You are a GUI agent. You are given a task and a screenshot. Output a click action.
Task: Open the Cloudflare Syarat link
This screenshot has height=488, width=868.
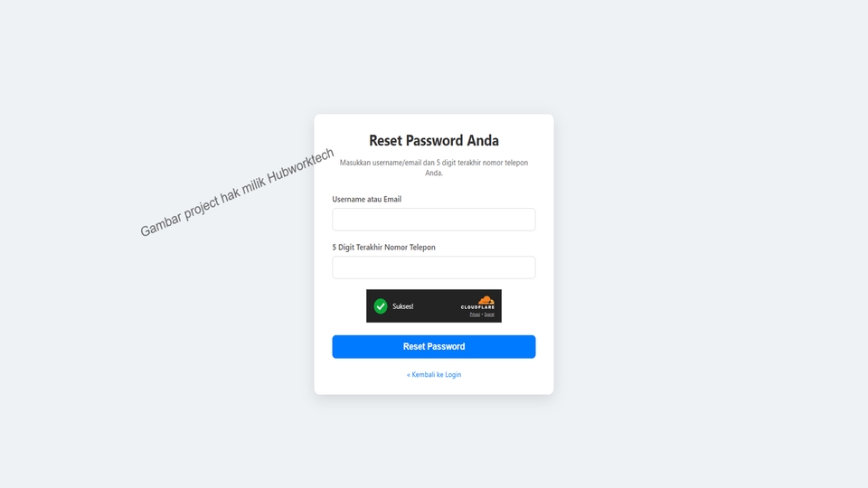(x=489, y=314)
